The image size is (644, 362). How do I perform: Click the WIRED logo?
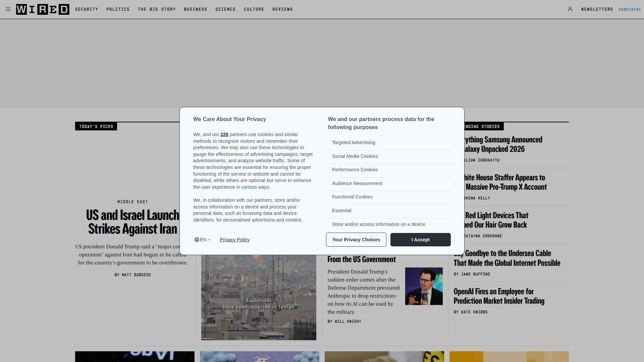click(x=43, y=9)
